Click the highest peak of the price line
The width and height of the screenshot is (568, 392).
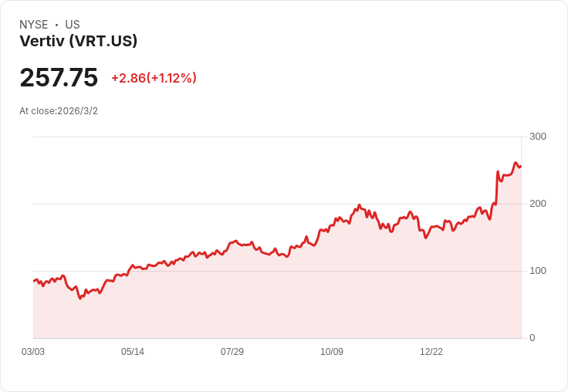coord(516,163)
